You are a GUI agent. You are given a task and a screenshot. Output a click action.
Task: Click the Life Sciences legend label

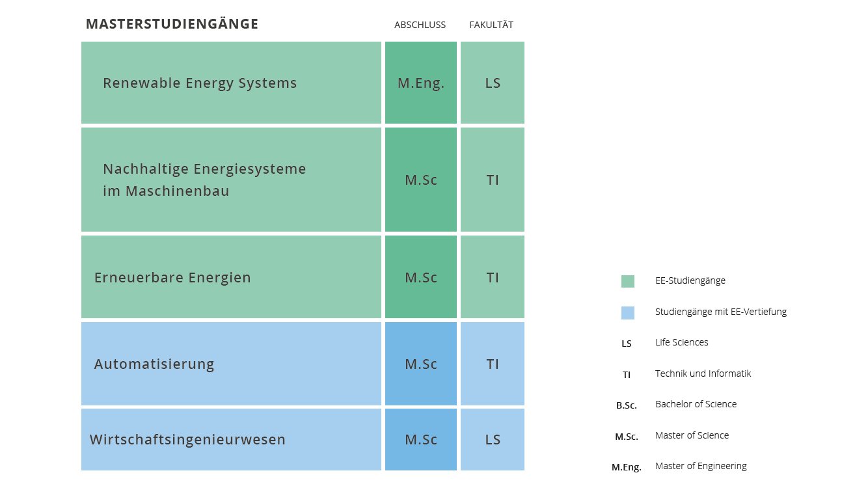pyautogui.click(x=682, y=342)
